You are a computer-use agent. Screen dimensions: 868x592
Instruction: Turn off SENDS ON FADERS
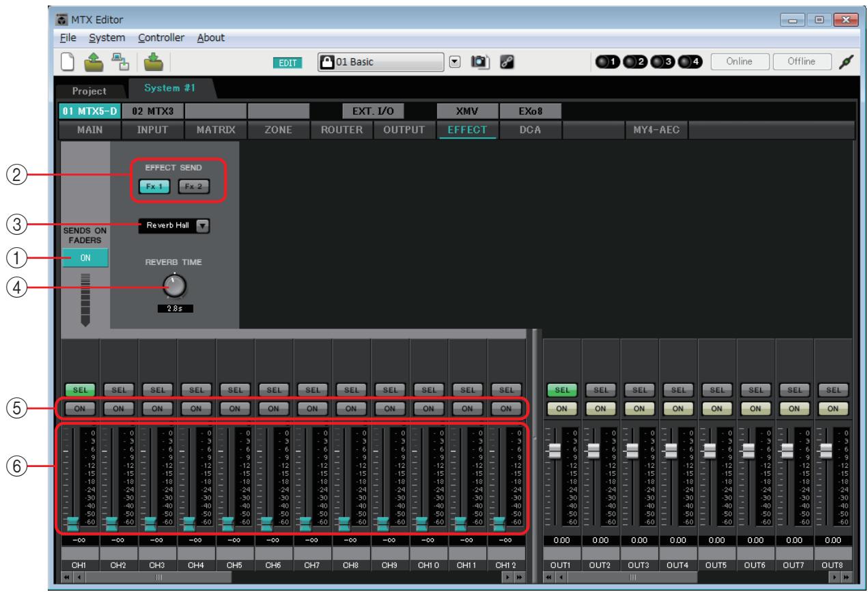pos(85,257)
